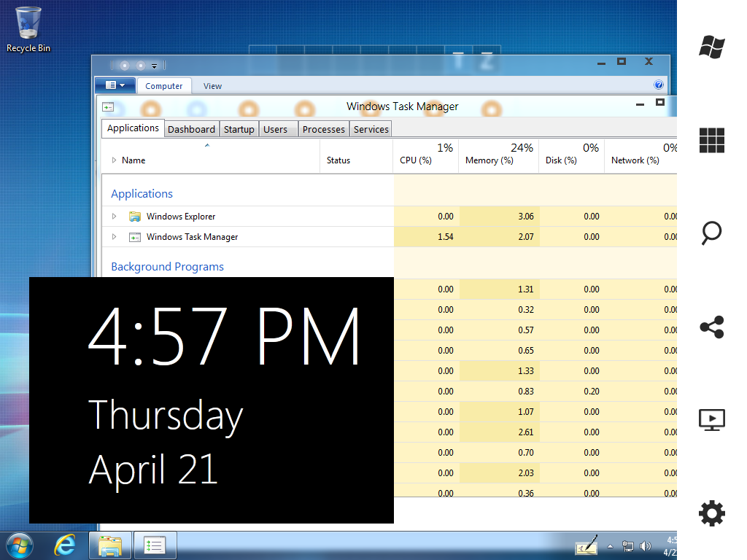Switch to the Dashboard tab
The image size is (747, 560).
(191, 129)
